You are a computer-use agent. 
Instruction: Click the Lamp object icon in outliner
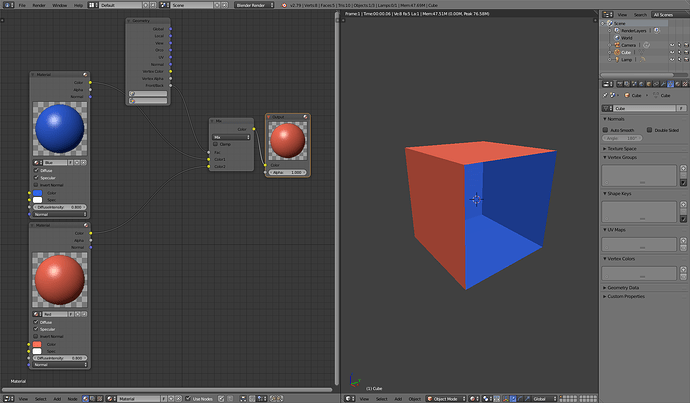[x=617, y=59]
